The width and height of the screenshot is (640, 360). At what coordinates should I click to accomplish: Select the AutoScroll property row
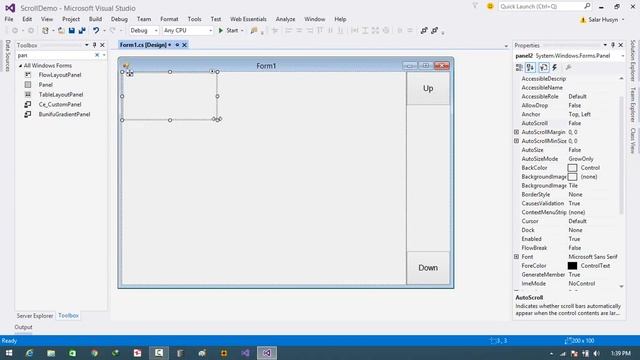(x=566, y=123)
